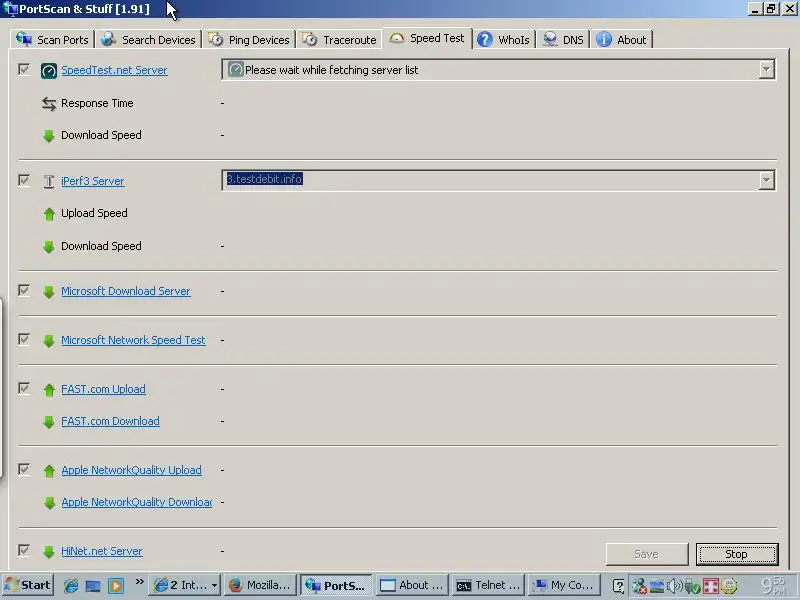Open the Apple NetworkQuality Download link
Screen dimensions: 800x600
(x=137, y=503)
